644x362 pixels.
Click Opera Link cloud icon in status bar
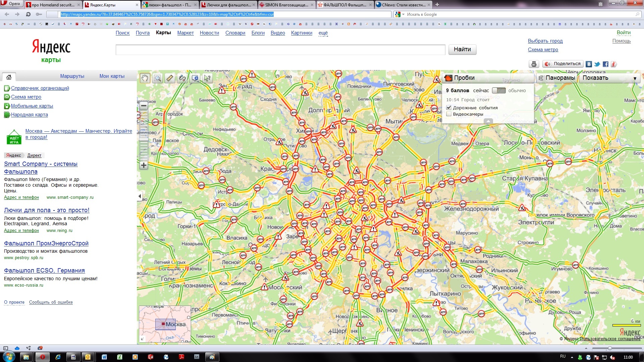[17, 348]
